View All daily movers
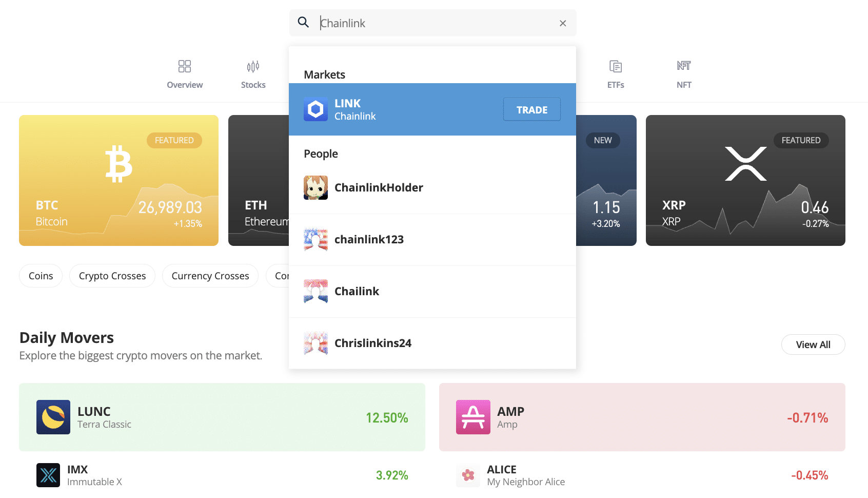This screenshot has height=498, width=868. click(x=813, y=344)
